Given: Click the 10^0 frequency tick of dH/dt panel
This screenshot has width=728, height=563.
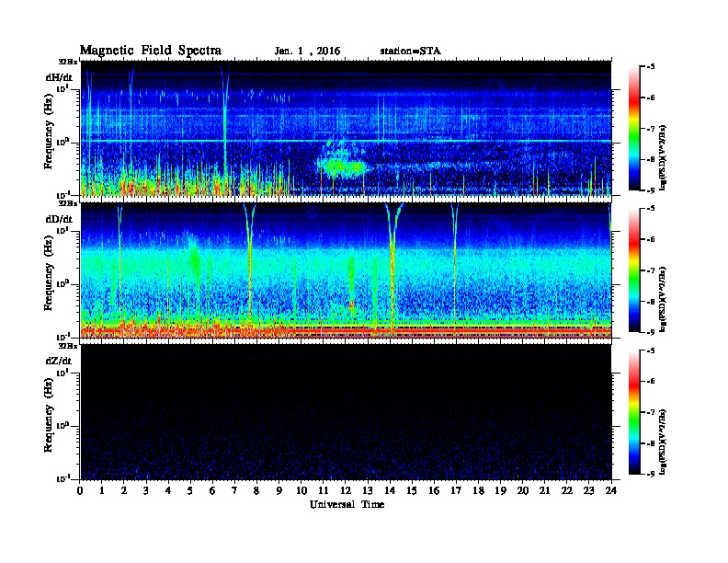Looking at the screenshot, I should click(x=63, y=142).
